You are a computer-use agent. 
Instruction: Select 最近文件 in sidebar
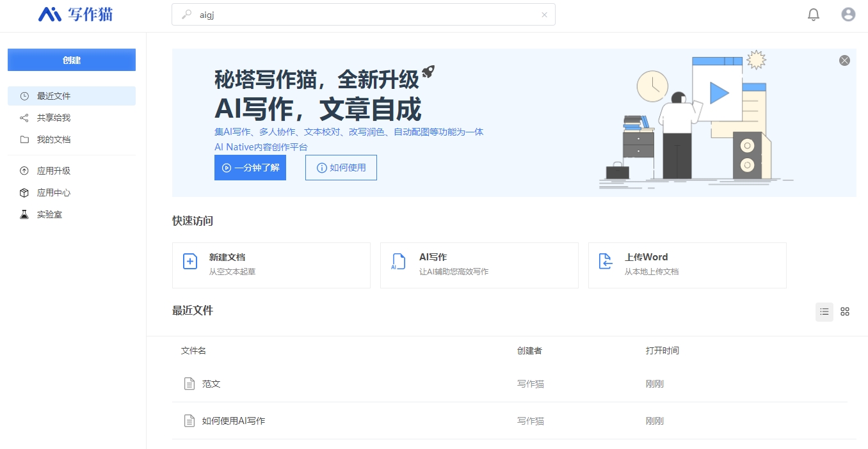72,96
